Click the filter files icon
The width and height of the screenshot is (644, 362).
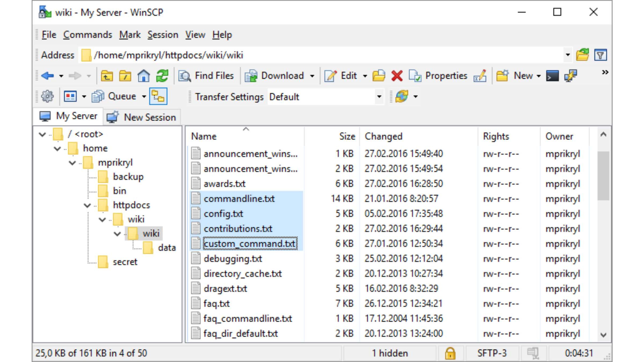tap(600, 55)
